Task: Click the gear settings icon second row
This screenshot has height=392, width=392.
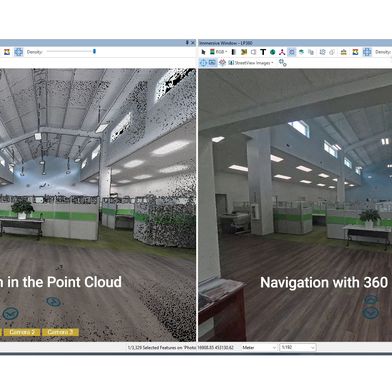Action: [283, 63]
